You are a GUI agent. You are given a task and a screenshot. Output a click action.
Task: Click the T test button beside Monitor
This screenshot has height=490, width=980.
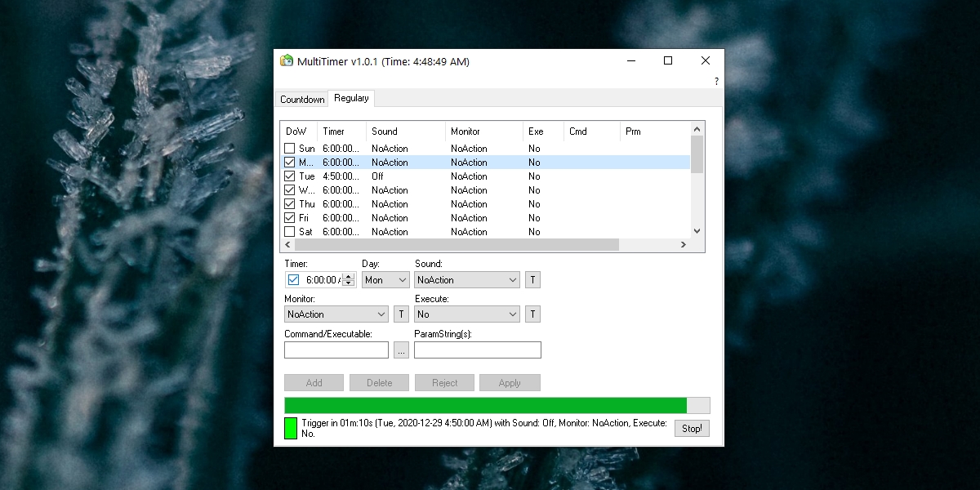401,314
